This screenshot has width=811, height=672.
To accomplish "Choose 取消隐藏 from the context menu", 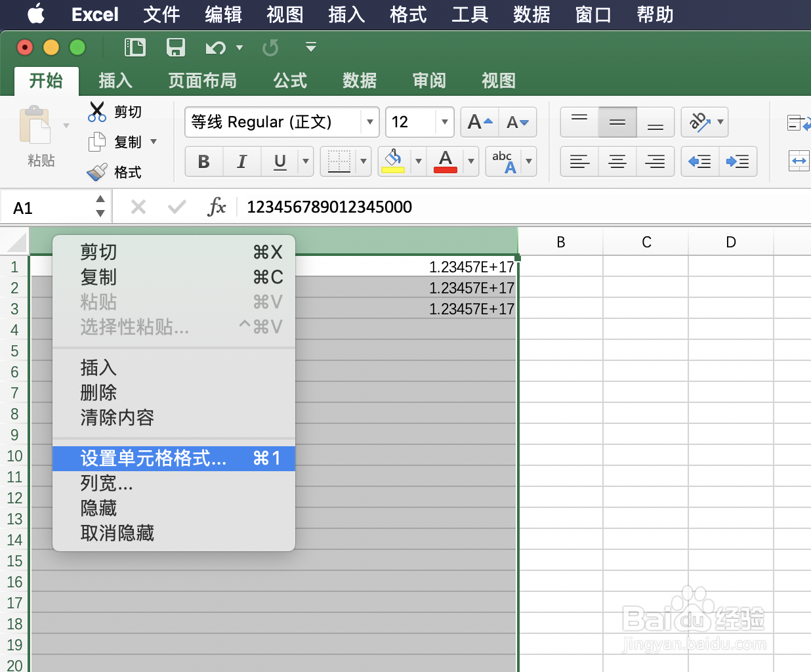I will tap(174, 533).
